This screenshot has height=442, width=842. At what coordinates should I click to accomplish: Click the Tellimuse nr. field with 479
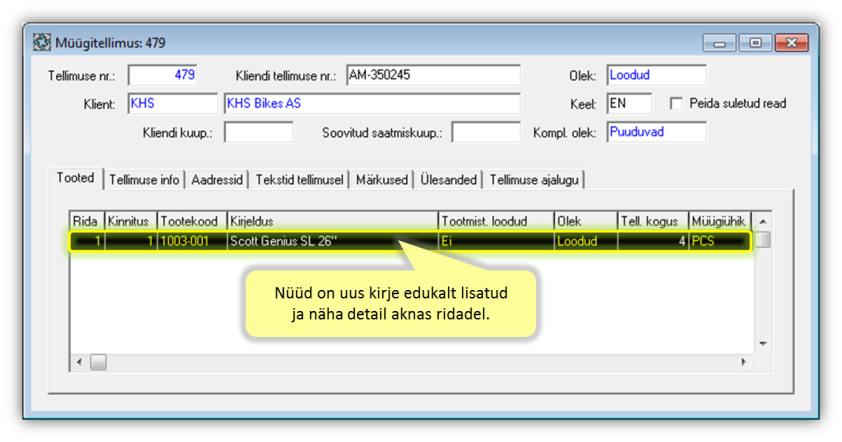click(163, 75)
